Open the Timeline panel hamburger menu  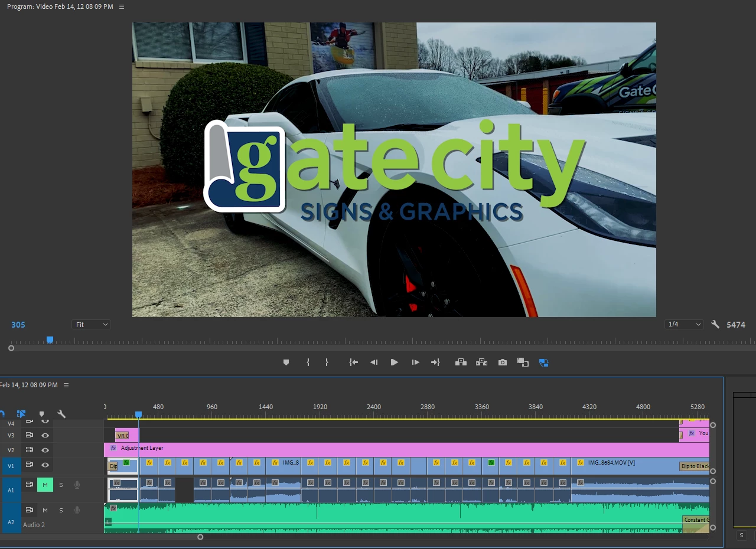click(x=66, y=385)
